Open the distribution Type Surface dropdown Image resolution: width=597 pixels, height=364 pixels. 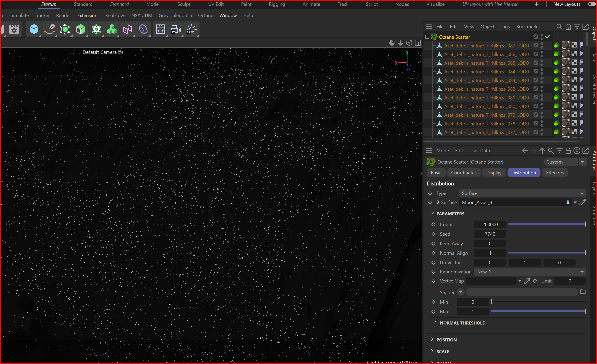tap(522, 193)
